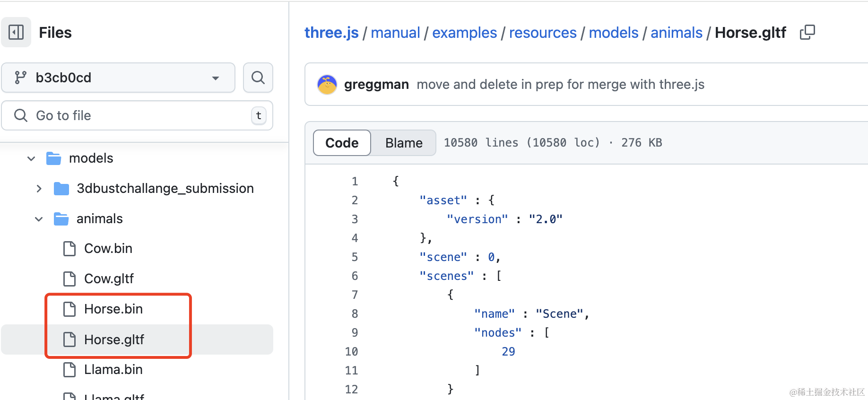Open the file search magnifier button

click(258, 78)
